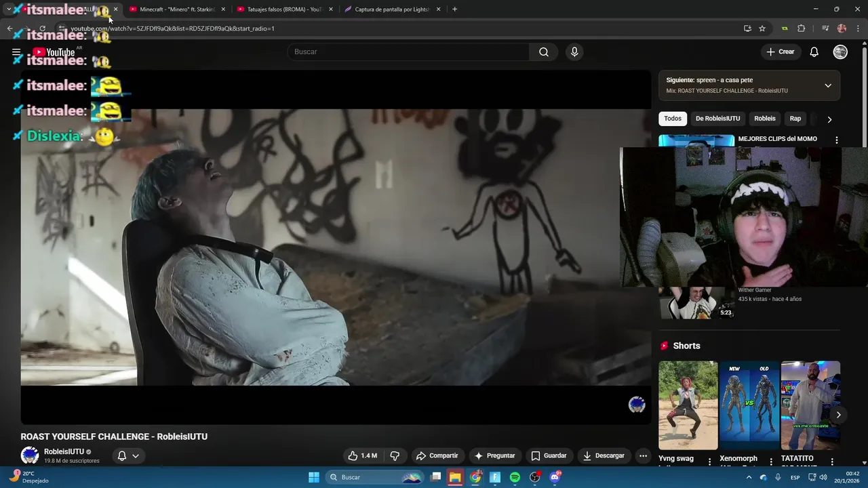Open options for TATATITO short
Viewport: 868px width, 488px height.
click(x=832, y=462)
